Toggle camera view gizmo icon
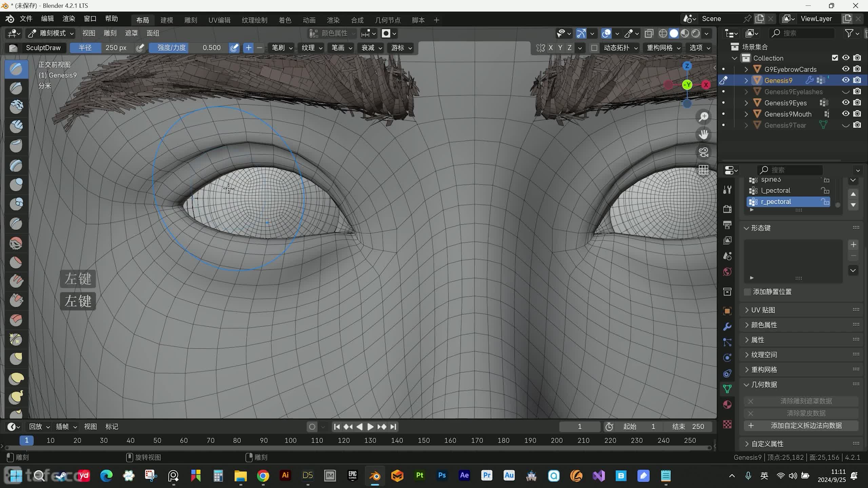Screen dimensions: 868x488 pyautogui.click(x=704, y=152)
